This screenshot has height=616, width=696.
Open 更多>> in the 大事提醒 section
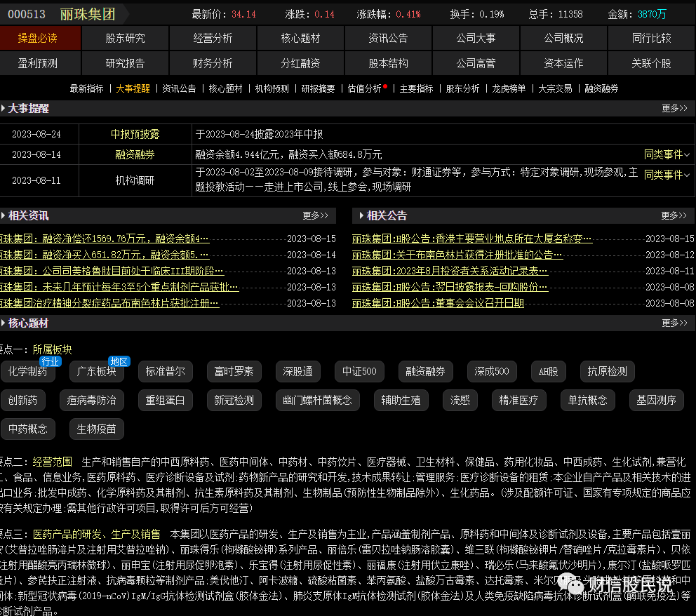pos(674,109)
